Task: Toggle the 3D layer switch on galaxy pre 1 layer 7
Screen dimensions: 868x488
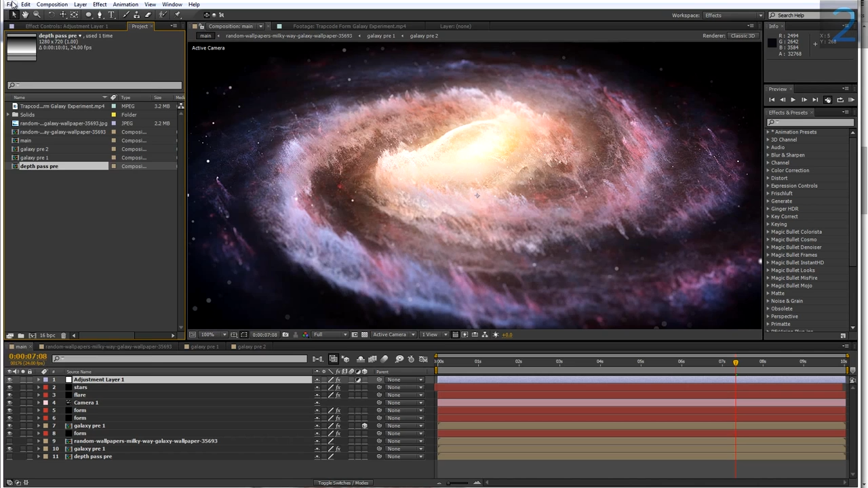Action: click(365, 426)
